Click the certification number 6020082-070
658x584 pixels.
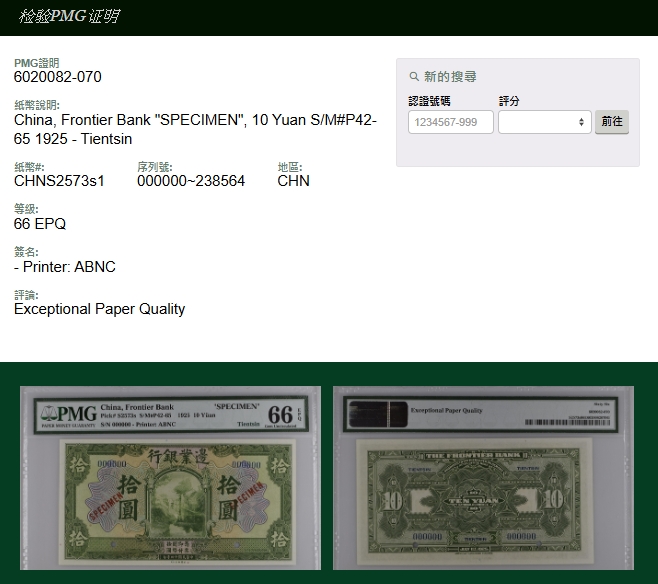(57, 78)
